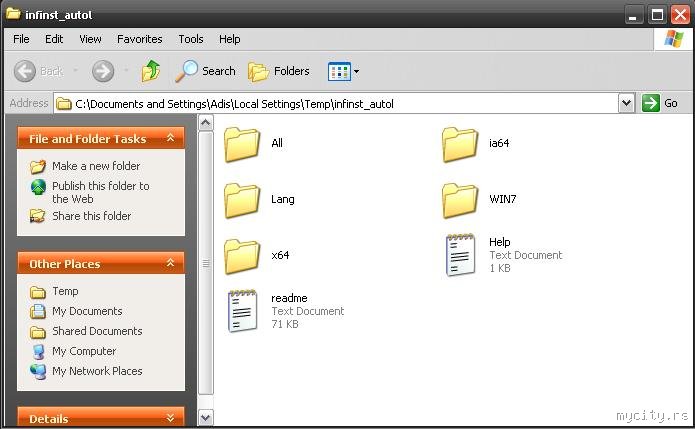Click Publish this folder to the Web
This screenshot has width=695, height=429.
coord(101,192)
